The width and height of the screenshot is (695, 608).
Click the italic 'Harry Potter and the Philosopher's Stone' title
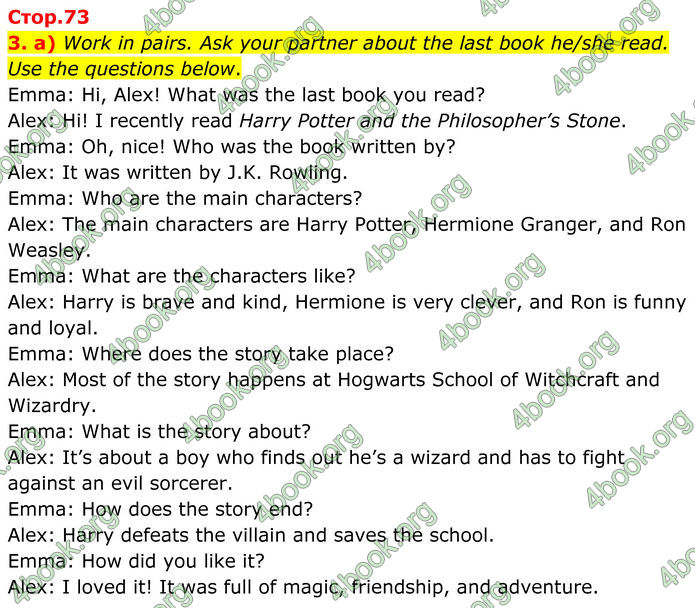(430, 121)
